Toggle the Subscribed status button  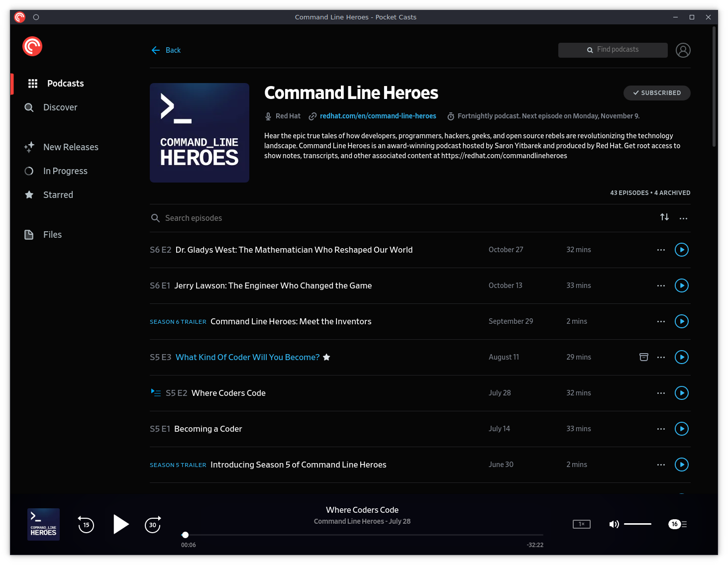pyautogui.click(x=656, y=93)
